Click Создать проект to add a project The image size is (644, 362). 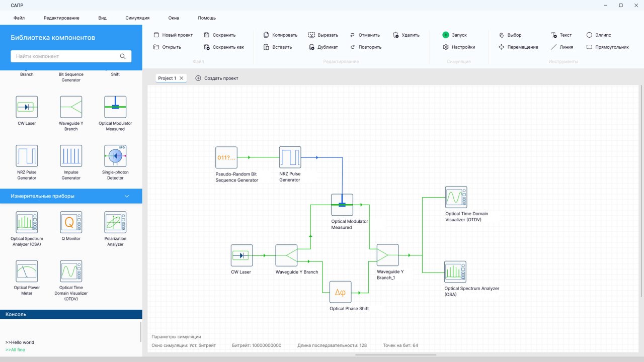pos(217,78)
